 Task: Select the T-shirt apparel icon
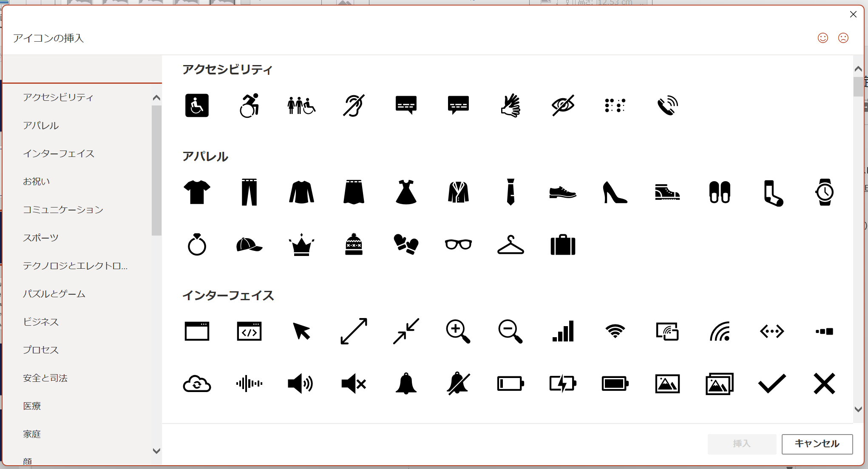(197, 192)
